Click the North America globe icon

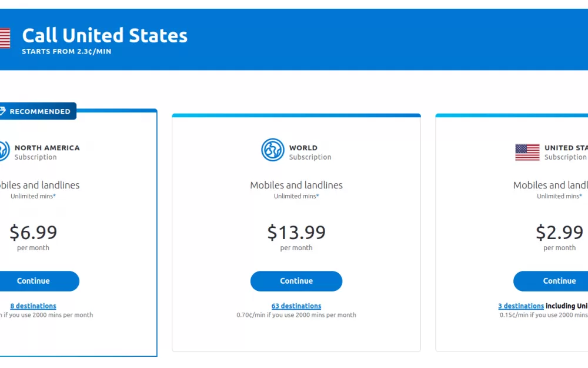[4, 151]
